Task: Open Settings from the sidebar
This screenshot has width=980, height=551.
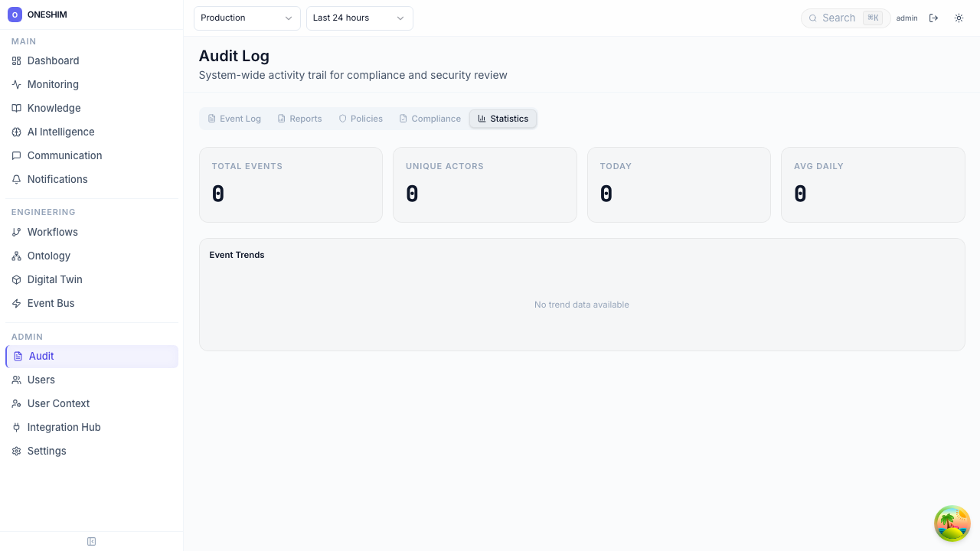Action: tap(47, 451)
